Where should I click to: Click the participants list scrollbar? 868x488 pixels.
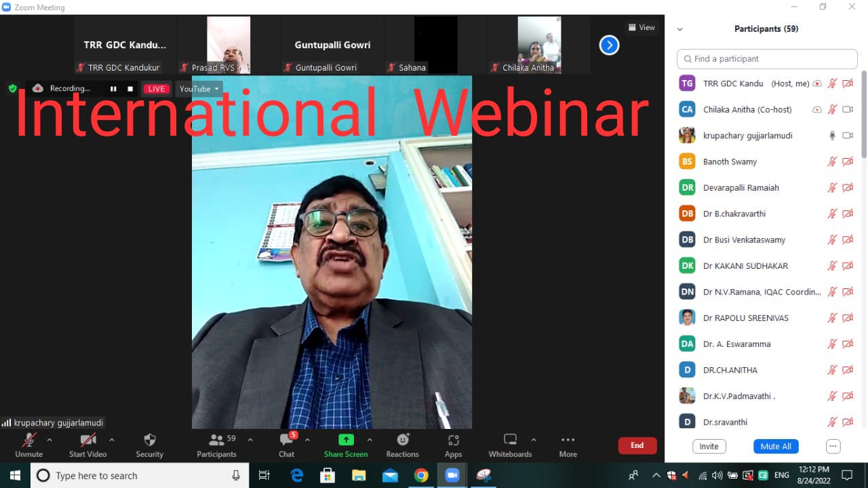tap(863, 115)
